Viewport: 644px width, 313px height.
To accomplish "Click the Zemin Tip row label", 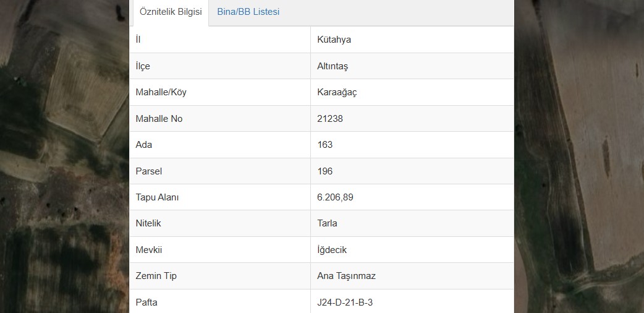I will coord(156,276).
